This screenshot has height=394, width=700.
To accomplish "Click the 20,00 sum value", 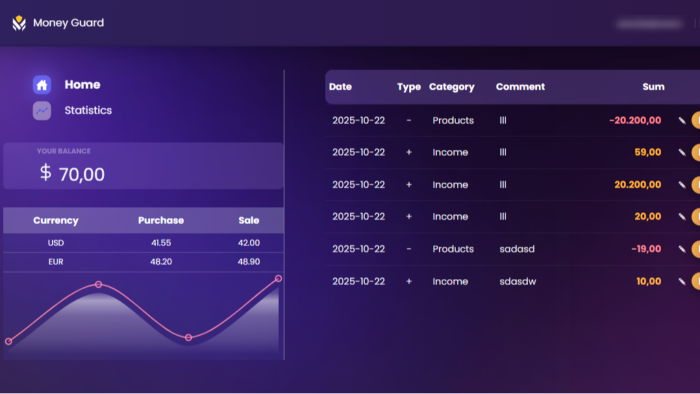I will pyautogui.click(x=648, y=217).
